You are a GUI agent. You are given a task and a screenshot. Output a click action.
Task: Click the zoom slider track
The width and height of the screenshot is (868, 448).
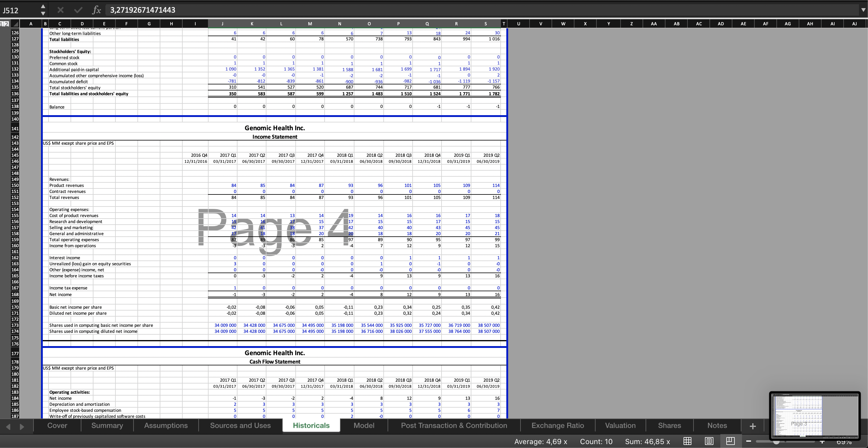click(x=785, y=441)
